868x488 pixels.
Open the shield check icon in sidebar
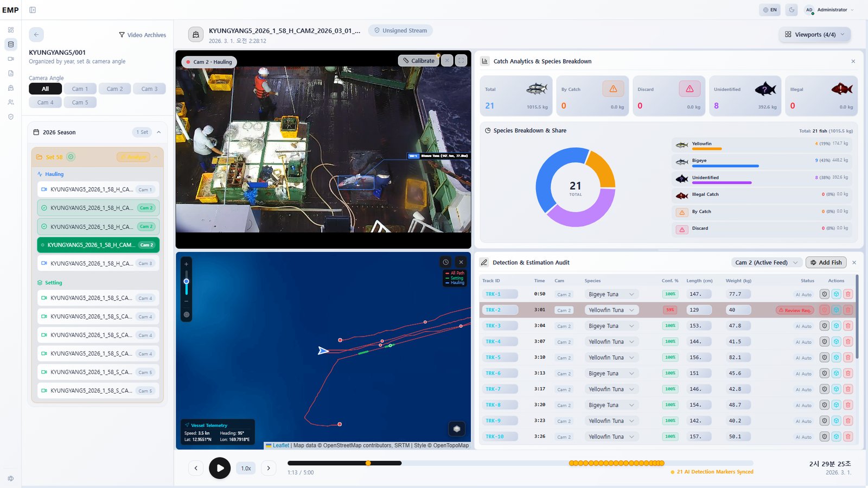click(x=11, y=117)
